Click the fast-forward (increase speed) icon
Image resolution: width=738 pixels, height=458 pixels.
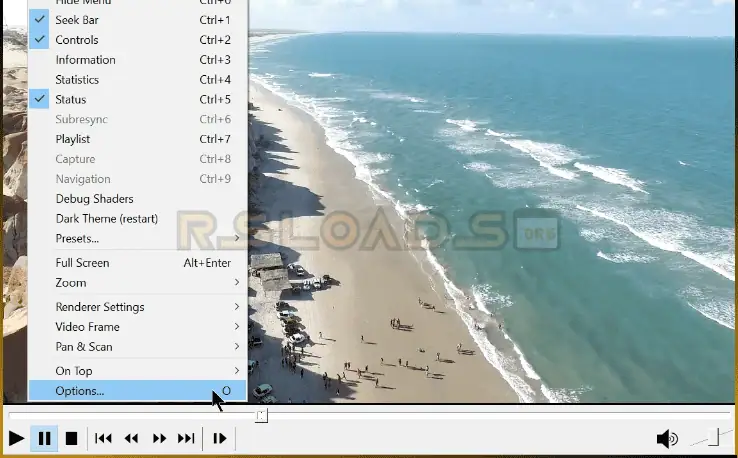[x=159, y=438]
